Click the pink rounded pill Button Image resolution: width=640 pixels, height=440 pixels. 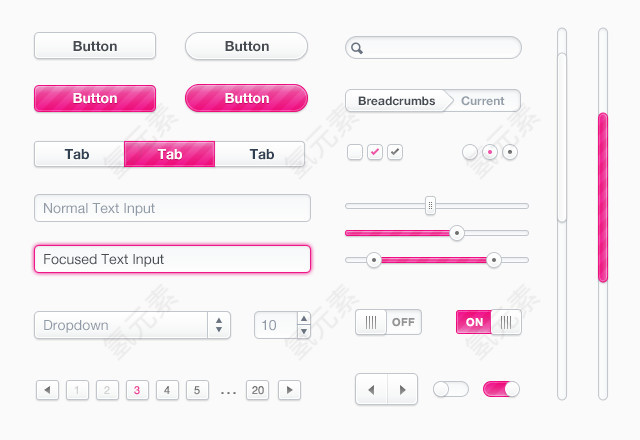click(246, 98)
